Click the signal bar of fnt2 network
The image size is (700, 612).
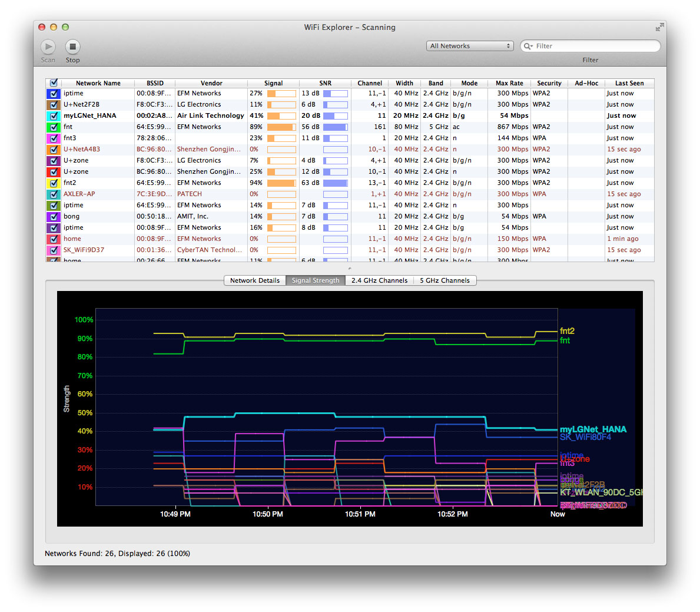pyautogui.click(x=281, y=183)
